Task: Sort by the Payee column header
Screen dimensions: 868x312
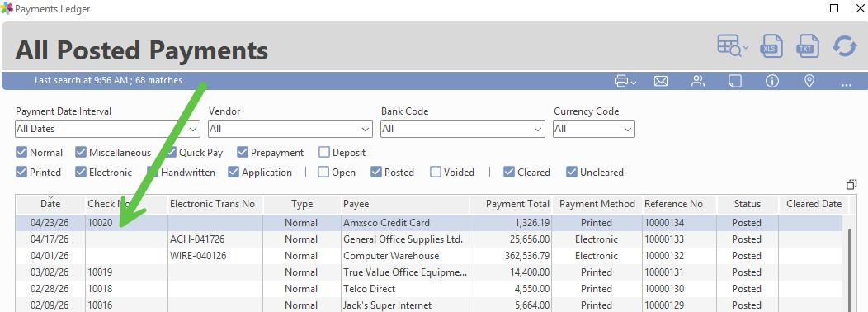Action: (404, 204)
